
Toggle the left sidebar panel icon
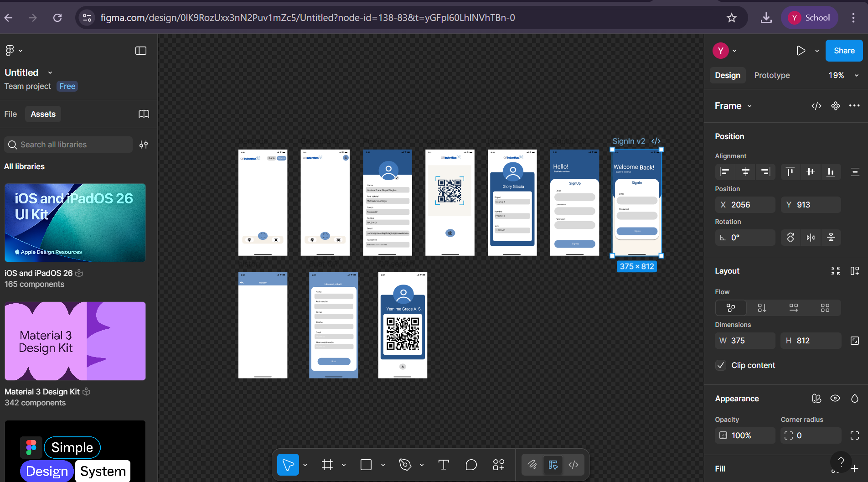[x=141, y=51]
